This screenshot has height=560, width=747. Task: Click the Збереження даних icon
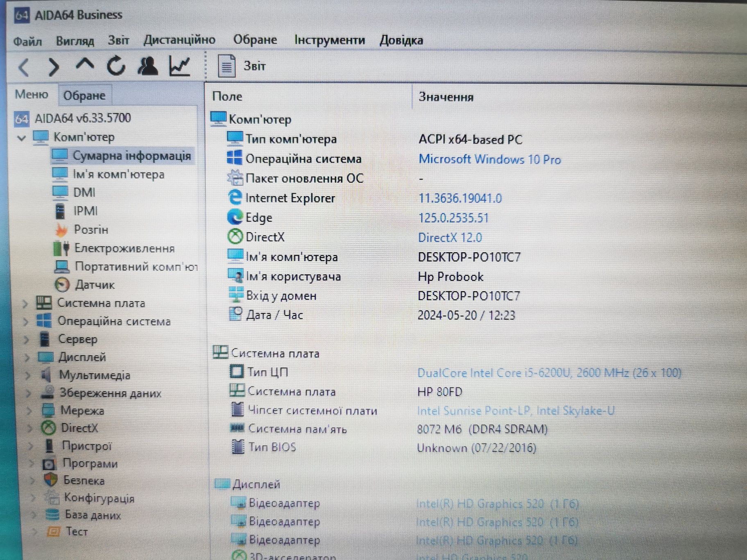pyautogui.click(x=47, y=393)
